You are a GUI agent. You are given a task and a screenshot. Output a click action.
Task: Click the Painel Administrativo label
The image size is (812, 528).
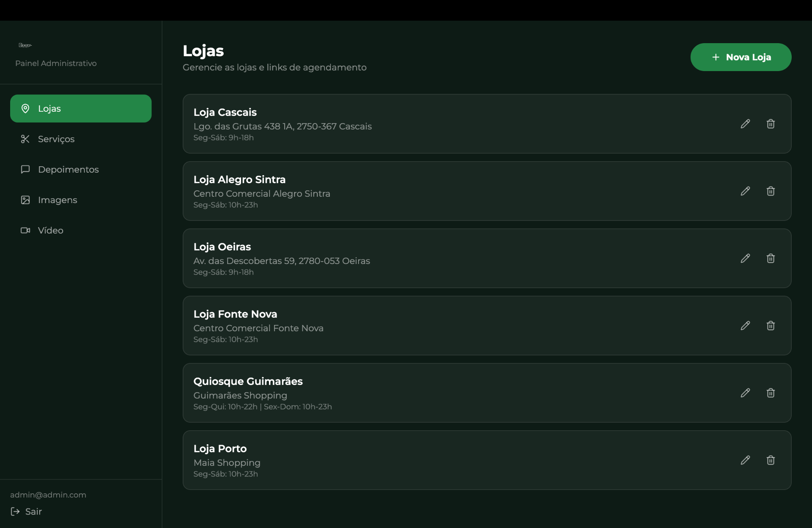tap(56, 63)
